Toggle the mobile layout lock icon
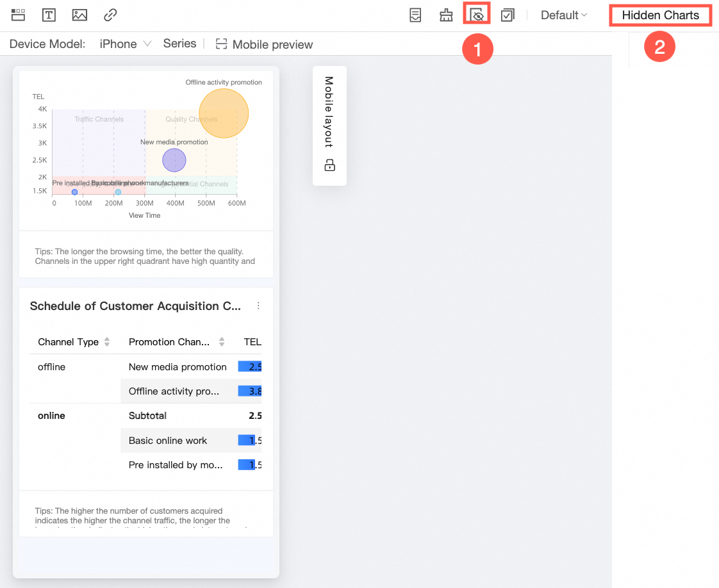Screen dimensions: 719x588 (x=329, y=165)
